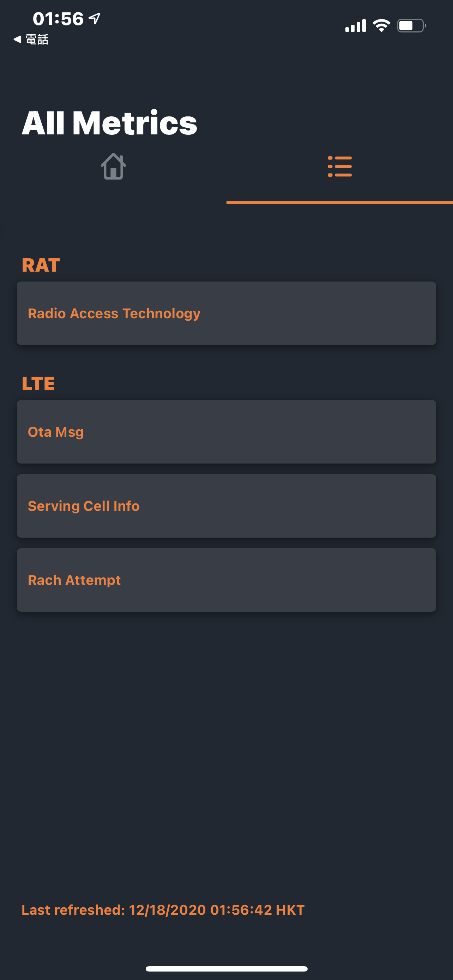Screen dimensions: 453x980
Task: Tap the All Metrics page title
Action: pyautogui.click(x=109, y=122)
